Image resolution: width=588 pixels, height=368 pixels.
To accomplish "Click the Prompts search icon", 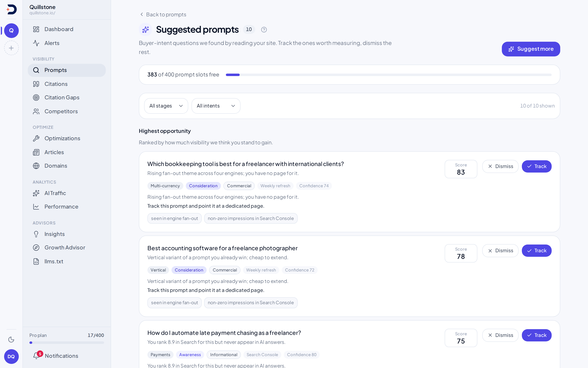I will click(36, 70).
